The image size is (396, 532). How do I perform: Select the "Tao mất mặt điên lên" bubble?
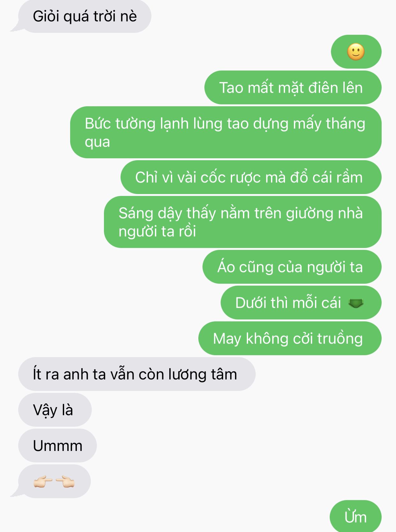(293, 87)
